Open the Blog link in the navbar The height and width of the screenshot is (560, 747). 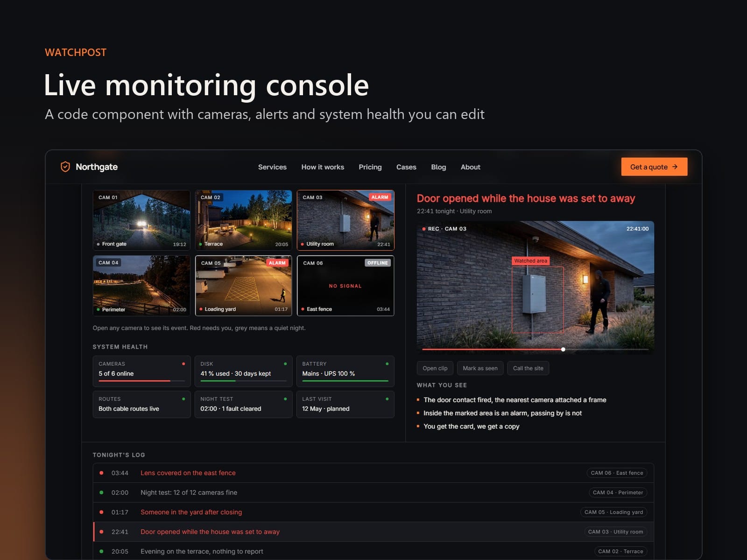point(438,167)
